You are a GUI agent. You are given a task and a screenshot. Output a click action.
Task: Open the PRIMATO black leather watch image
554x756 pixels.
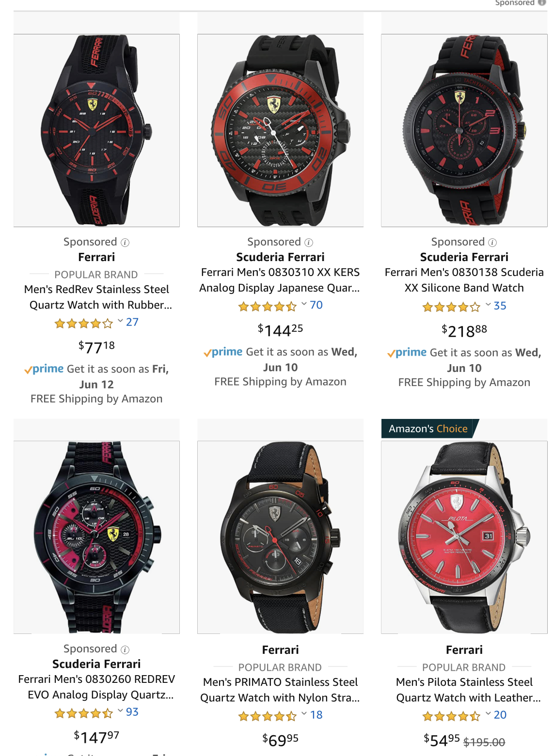pos(280,537)
